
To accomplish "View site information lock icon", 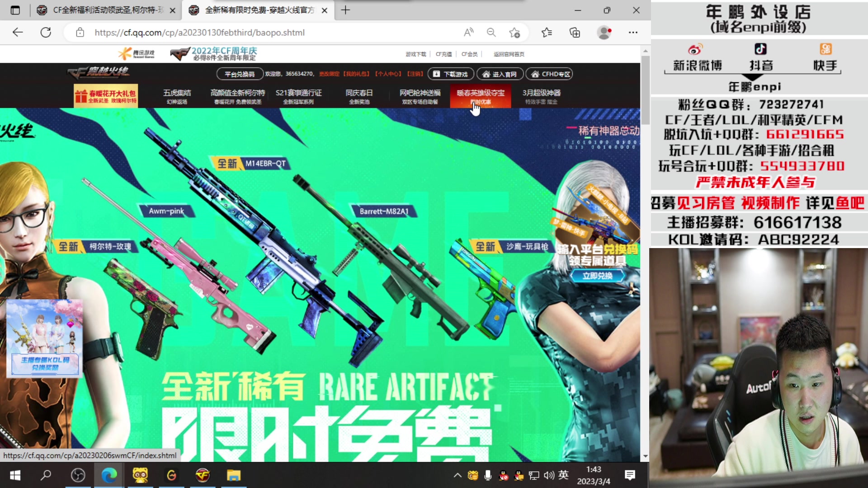I will (x=80, y=33).
